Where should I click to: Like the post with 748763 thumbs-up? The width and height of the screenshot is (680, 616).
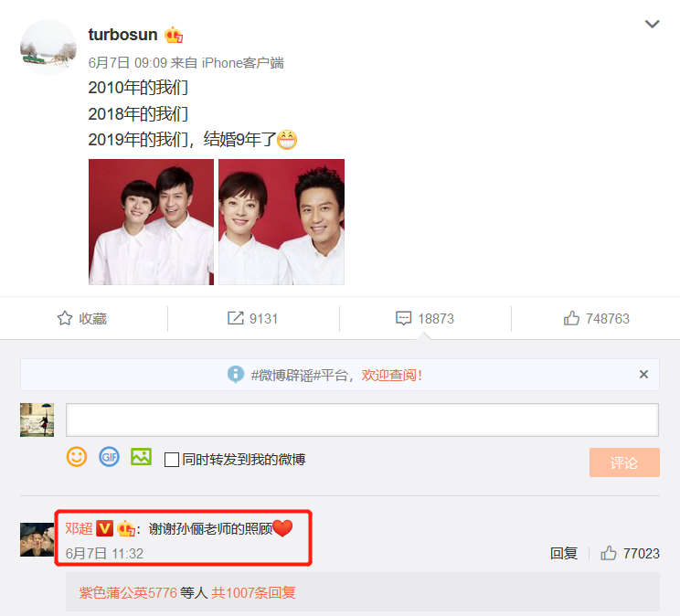point(596,318)
